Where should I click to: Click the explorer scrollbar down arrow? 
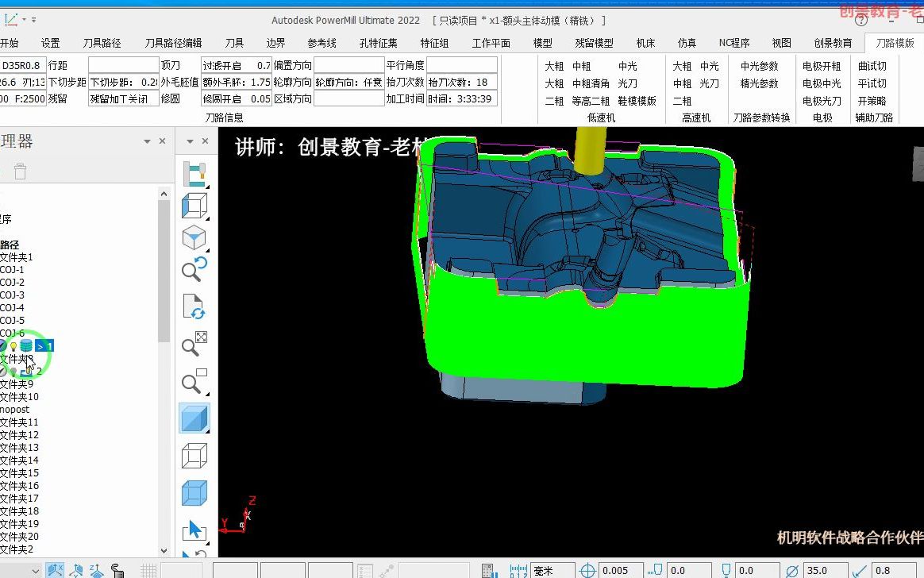(164, 551)
